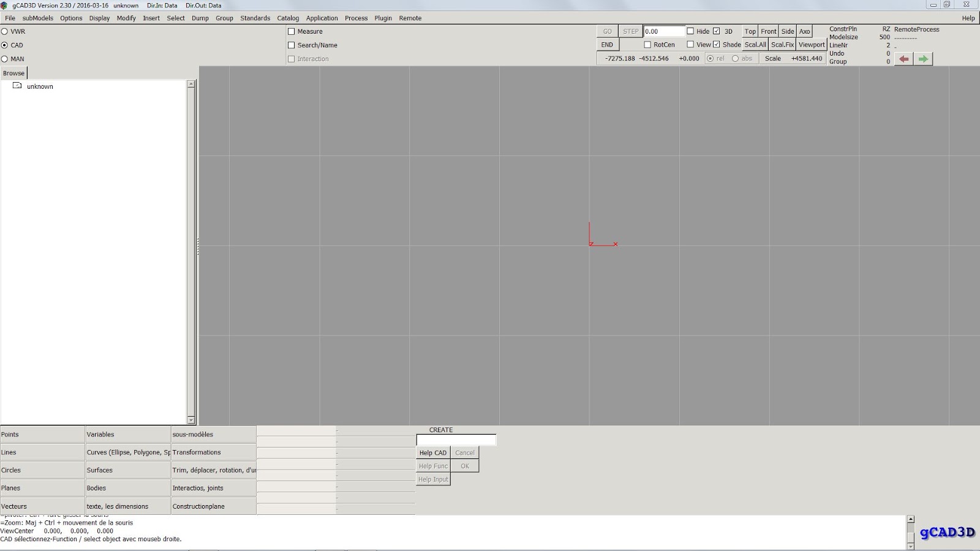This screenshot has width=980, height=551.
Task: Toggle the Hide checkbox on
Action: (689, 31)
